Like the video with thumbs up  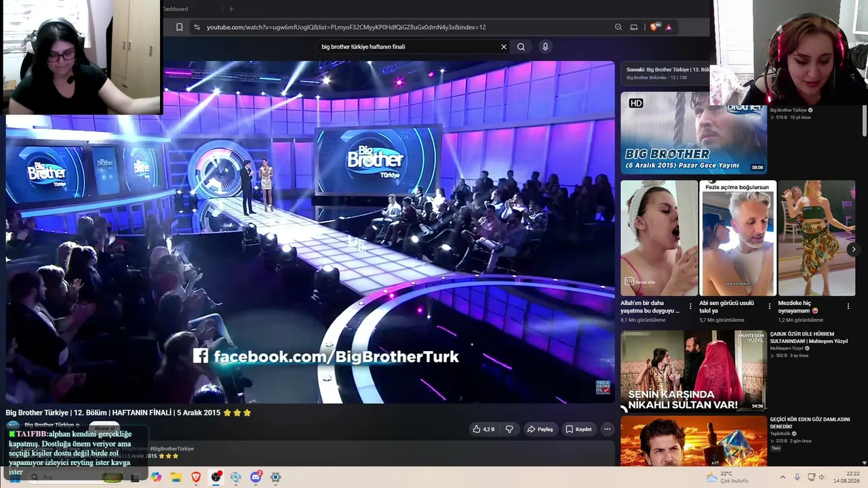pyautogui.click(x=484, y=429)
